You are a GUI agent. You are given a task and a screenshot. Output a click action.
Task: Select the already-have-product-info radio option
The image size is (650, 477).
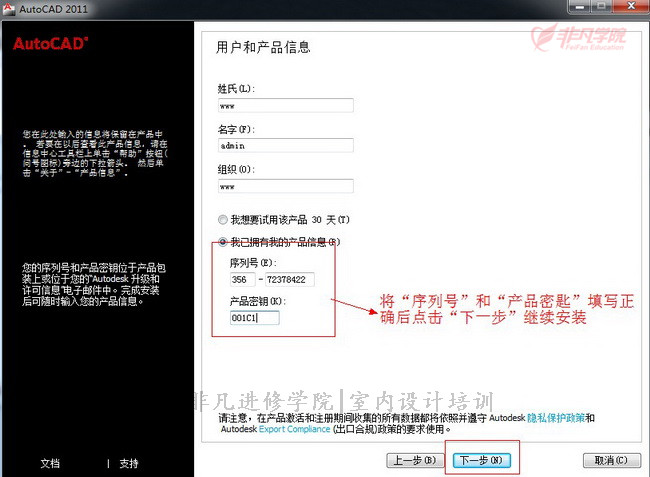click(223, 242)
